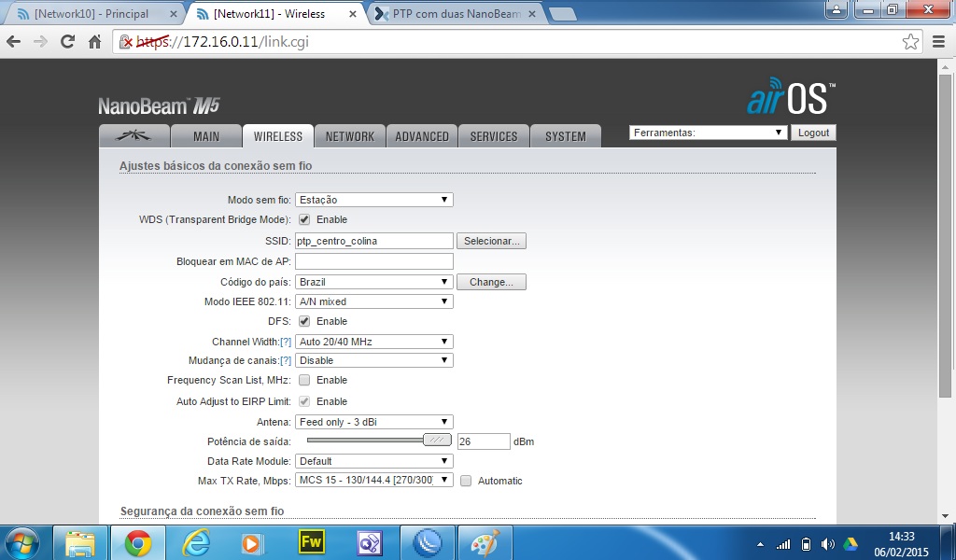Click the blue globe taskbar app
This screenshot has width=956, height=560.
(x=427, y=542)
